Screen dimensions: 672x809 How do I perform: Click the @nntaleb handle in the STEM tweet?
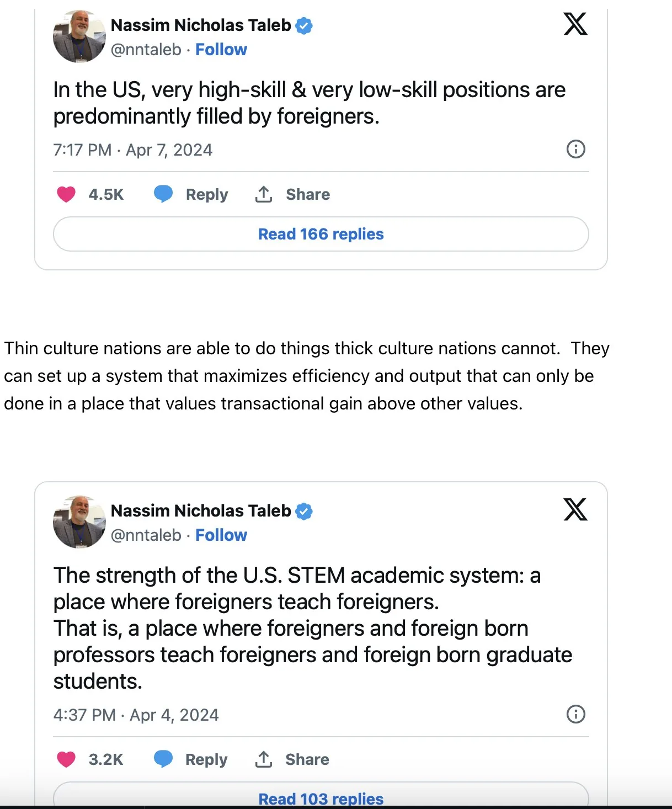tap(146, 535)
